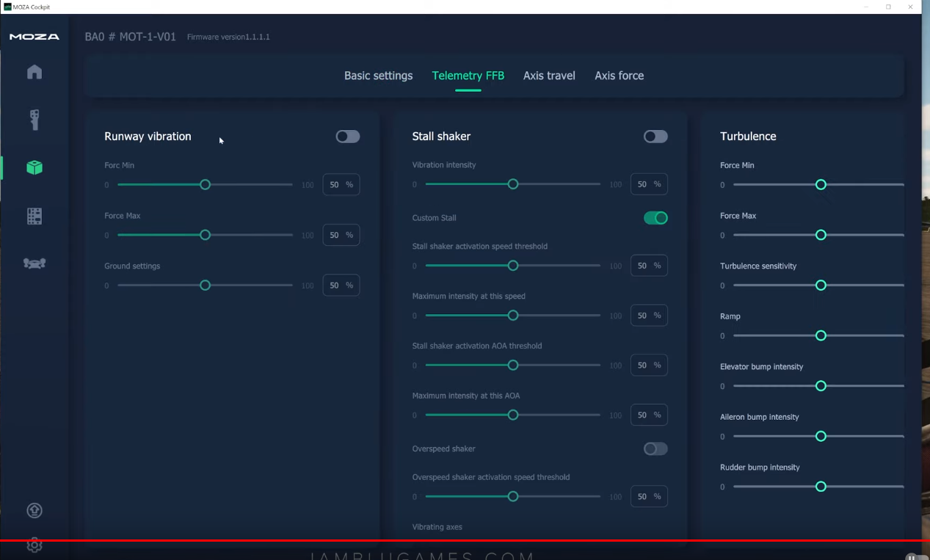This screenshot has height=560, width=930.
Task: Select the joystick device icon in sidebar
Action: 34,120
